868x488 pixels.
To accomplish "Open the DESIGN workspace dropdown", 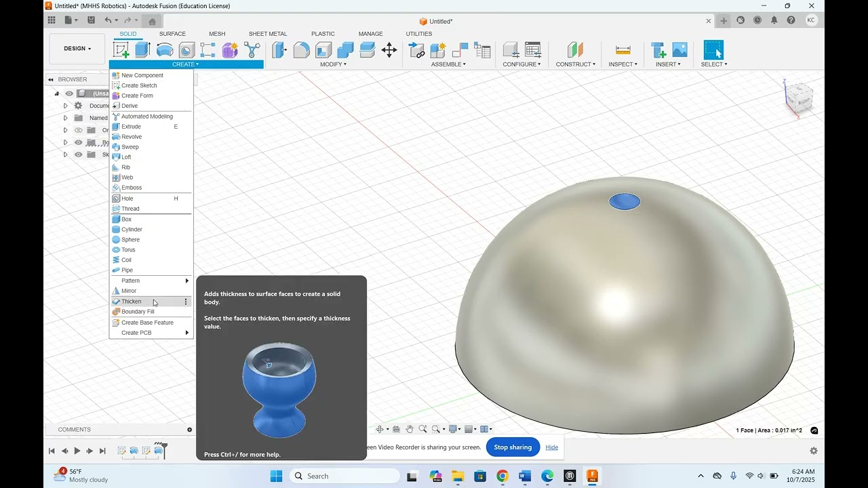I will pyautogui.click(x=77, y=49).
